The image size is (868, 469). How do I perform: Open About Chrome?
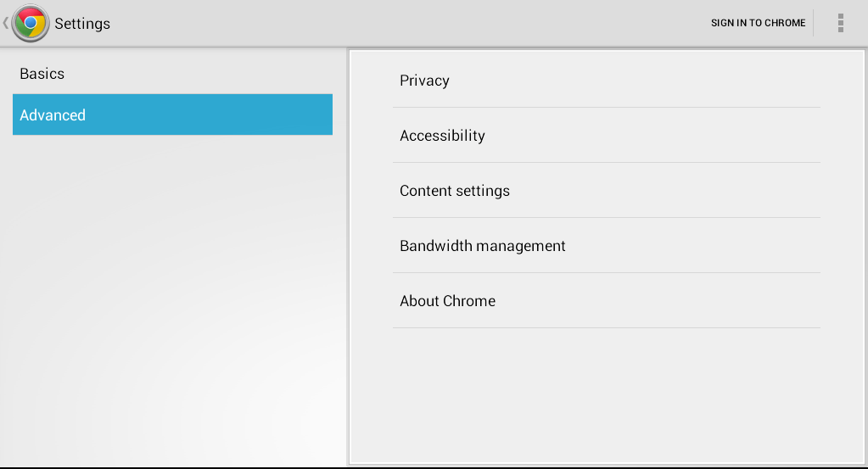click(x=606, y=301)
